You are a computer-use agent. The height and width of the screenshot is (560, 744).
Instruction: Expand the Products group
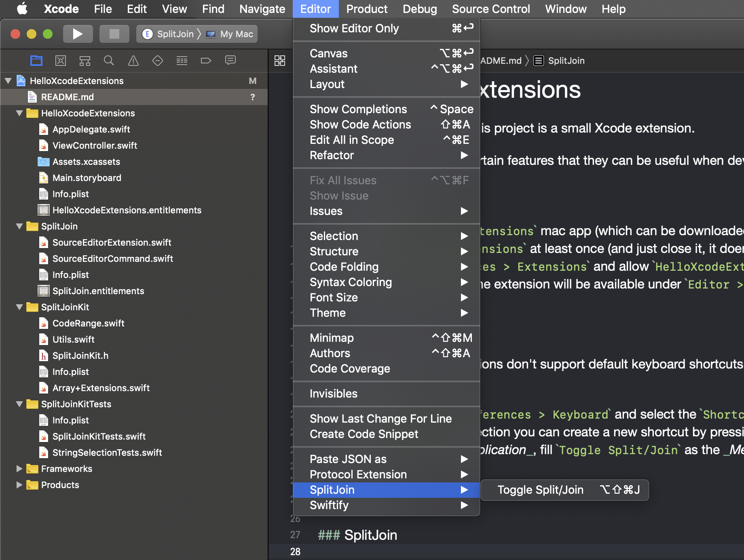tap(19, 485)
